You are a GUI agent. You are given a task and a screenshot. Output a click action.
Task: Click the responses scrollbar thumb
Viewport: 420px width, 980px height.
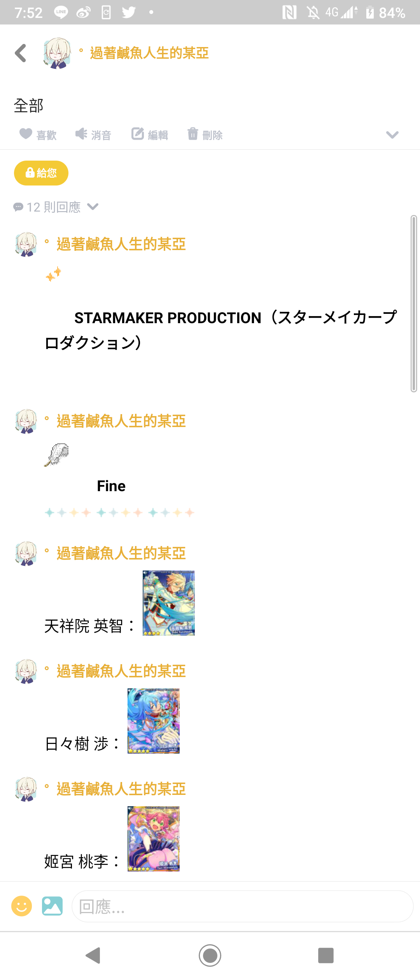pyautogui.click(x=414, y=304)
